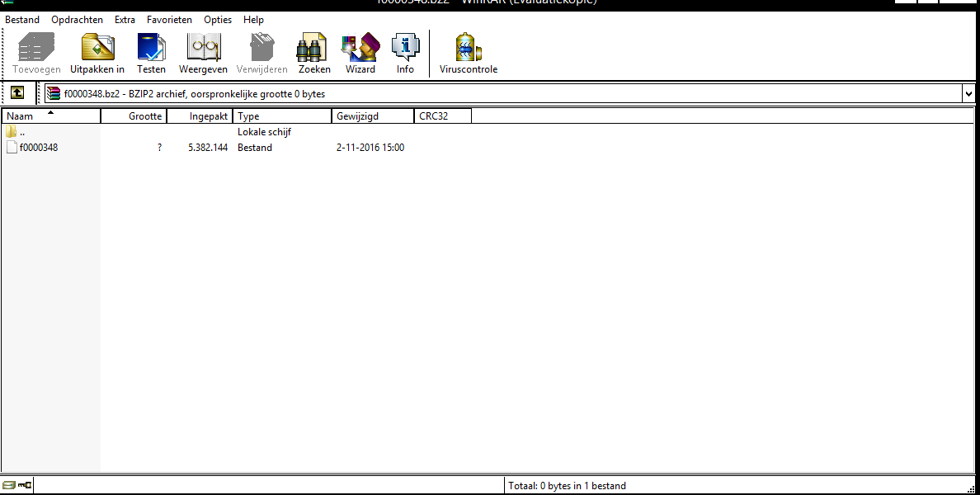The image size is (980, 495).
Task: Open the Opdrachten menu
Action: (77, 20)
